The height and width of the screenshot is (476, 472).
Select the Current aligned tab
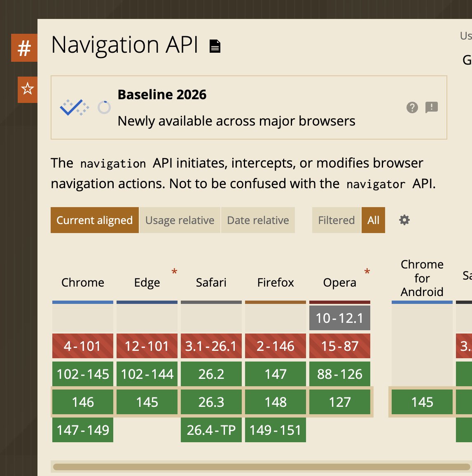click(94, 220)
